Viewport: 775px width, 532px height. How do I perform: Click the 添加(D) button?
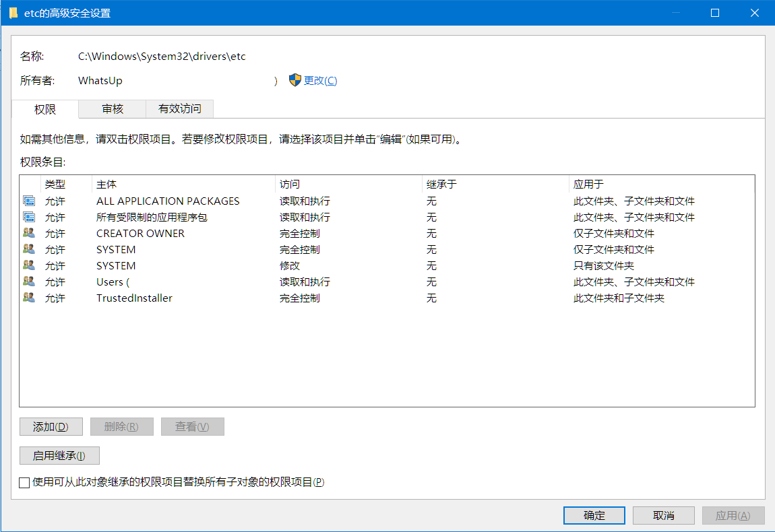51,426
